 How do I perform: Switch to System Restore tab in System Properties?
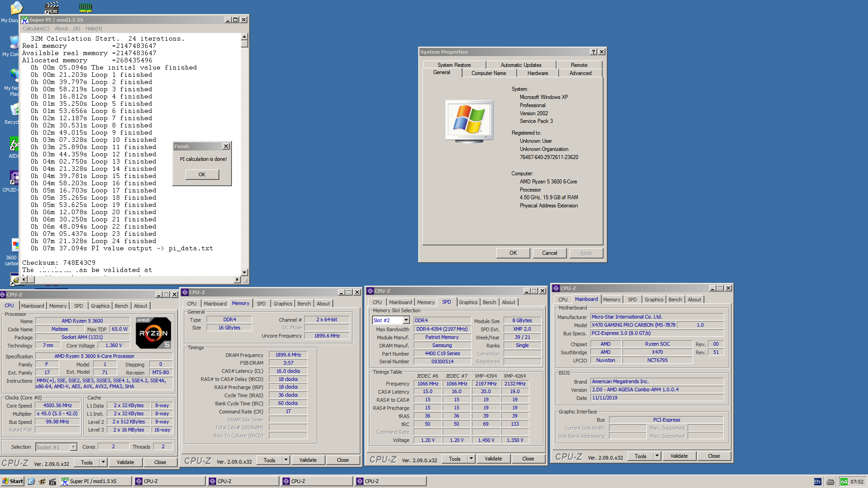[454, 65]
